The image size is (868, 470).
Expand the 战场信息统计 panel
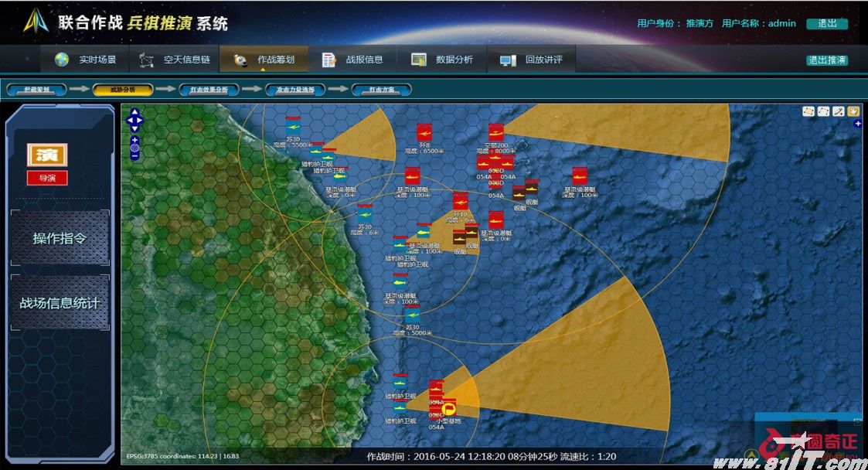click(60, 303)
